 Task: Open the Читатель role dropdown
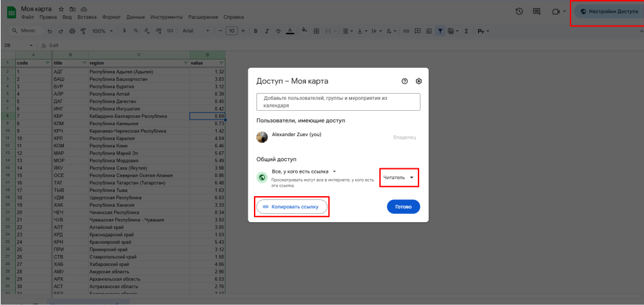[x=398, y=177]
